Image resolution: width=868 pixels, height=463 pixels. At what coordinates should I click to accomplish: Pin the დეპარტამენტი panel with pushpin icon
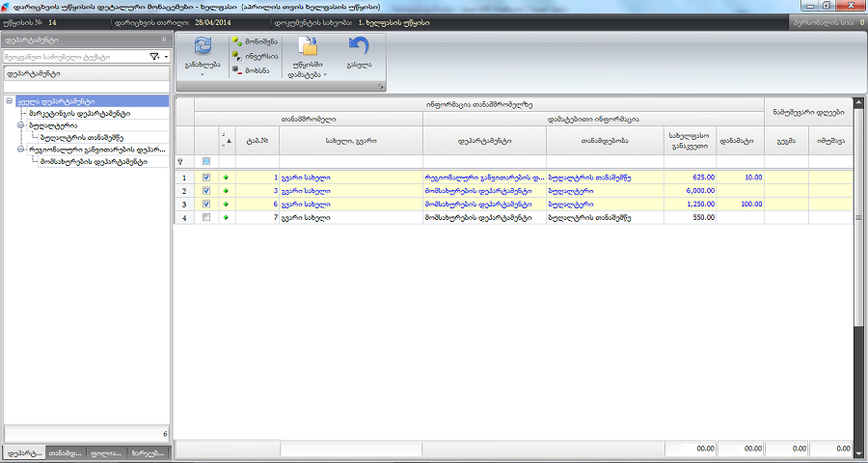point(164,40)
